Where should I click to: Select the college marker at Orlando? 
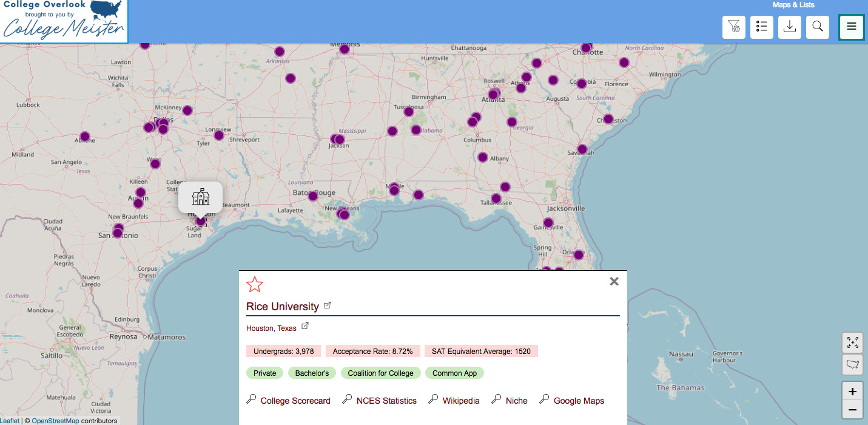[x=579, y=255]
